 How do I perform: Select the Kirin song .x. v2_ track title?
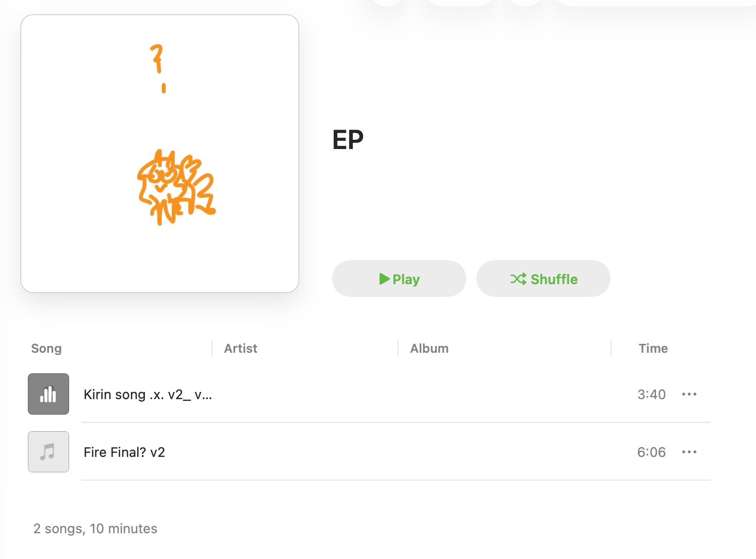coord(147,394)
